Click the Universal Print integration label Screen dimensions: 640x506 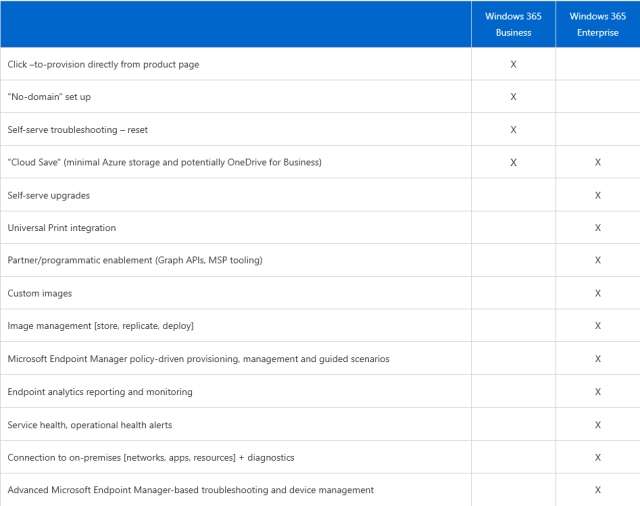coord(61,228)
